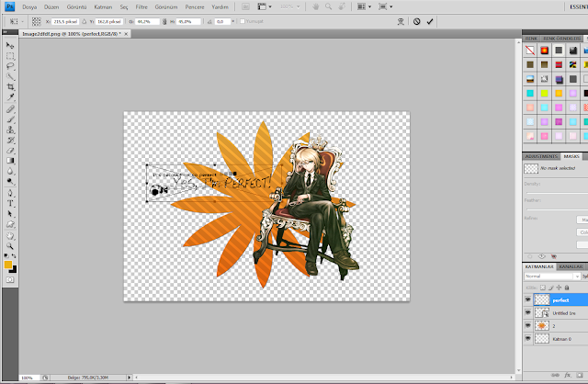Screen dimensions: 588x384
Task: Select the Dodge tool
Action: pyautogui.click(x=10, y=182)
